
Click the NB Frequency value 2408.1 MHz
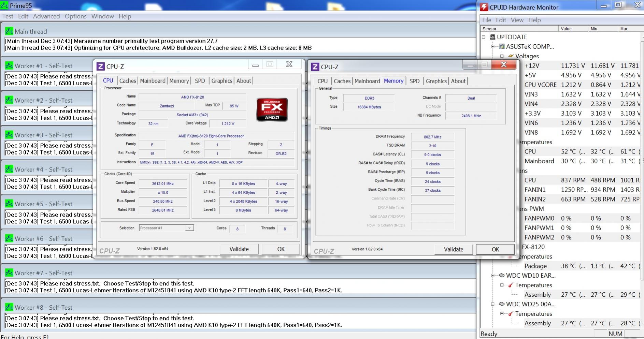(x=471, y=116)
